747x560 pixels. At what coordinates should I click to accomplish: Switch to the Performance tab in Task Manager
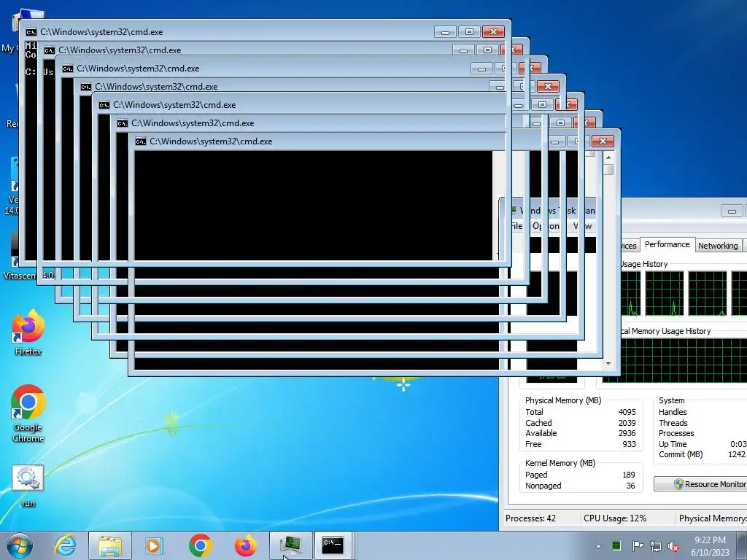[x=667, y=244]
